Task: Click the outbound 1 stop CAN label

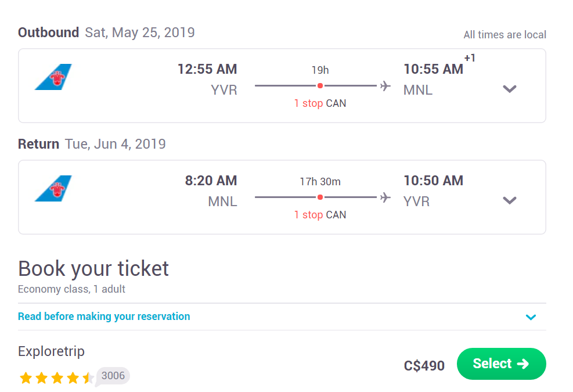Action: (320, 103)
